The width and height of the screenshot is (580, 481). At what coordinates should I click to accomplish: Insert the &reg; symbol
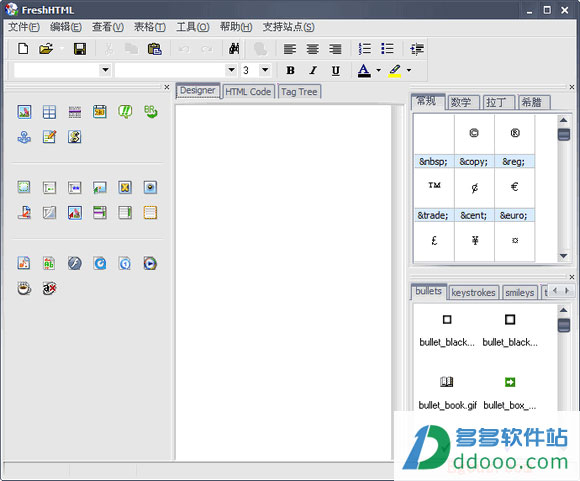click(x=515, y=141)
